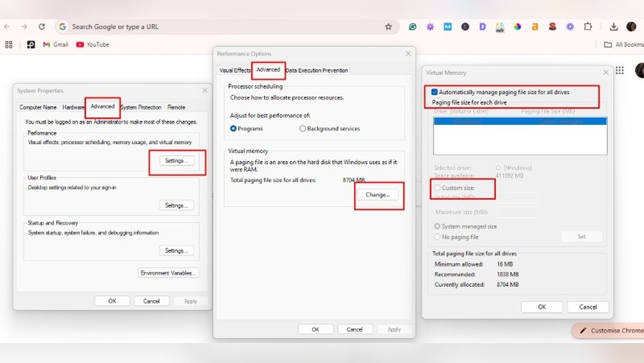This screenshot has height=363, width=644.
Task: Select the Programs radio button
Action: 234,128
